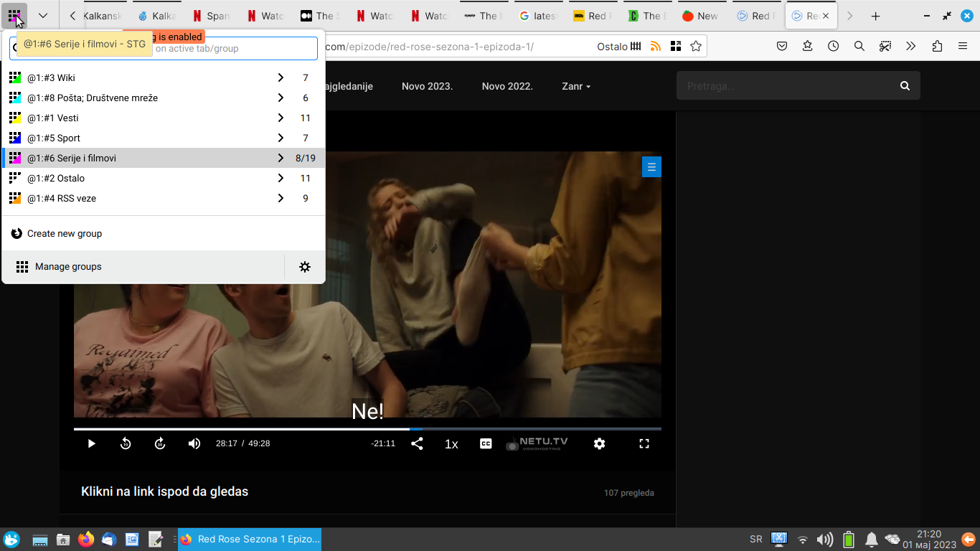Click the QR code icon in address bar

[x=676, y=47]
